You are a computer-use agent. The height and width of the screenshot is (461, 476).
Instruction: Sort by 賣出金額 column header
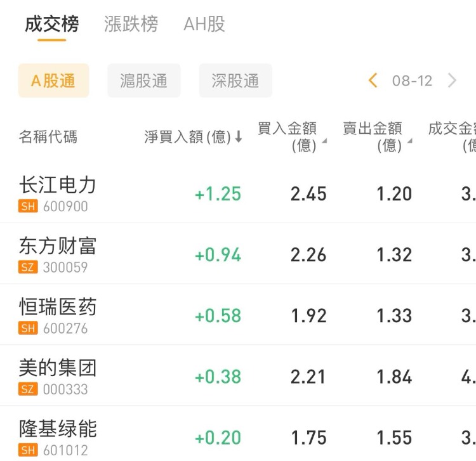(376, 136)
